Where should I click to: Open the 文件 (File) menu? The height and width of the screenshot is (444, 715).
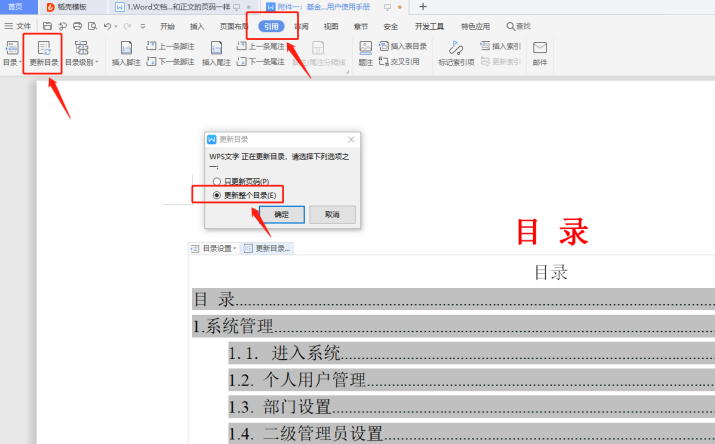click(18, 26)
